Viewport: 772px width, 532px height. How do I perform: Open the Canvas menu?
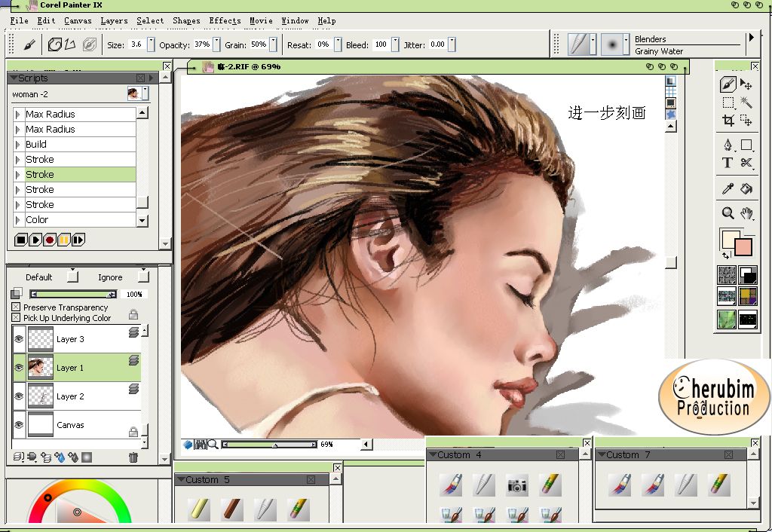click(x=78, y=20)
